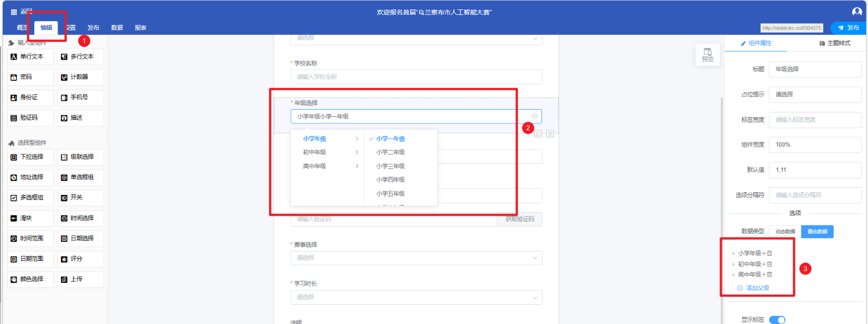Open the 赛事选择 dropdown
Viewport: 868px width, 324px height.
(x=416, y=258)
